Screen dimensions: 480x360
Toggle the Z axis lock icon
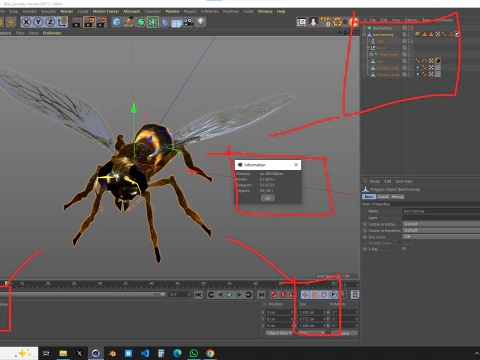click(x=50, y=22)
